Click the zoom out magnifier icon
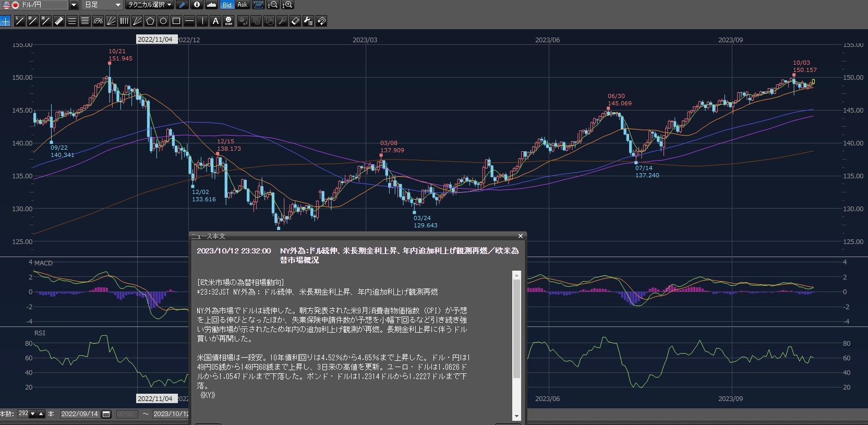868x425 pixels. 273,5
